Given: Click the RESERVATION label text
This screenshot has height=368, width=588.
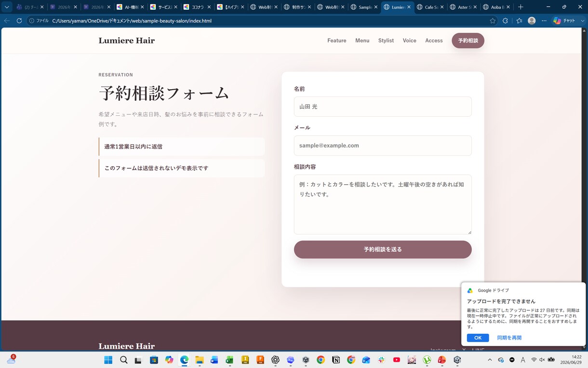Looking at the screenshot, I should tap(116, 75).
